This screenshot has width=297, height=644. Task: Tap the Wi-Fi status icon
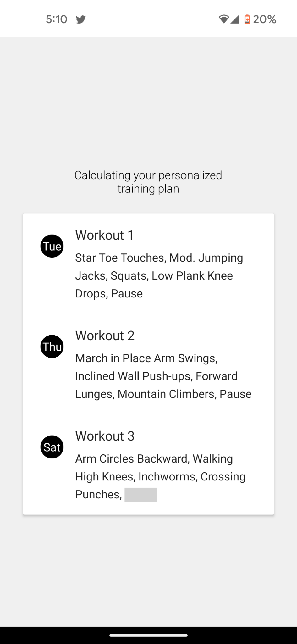(224, 19)
